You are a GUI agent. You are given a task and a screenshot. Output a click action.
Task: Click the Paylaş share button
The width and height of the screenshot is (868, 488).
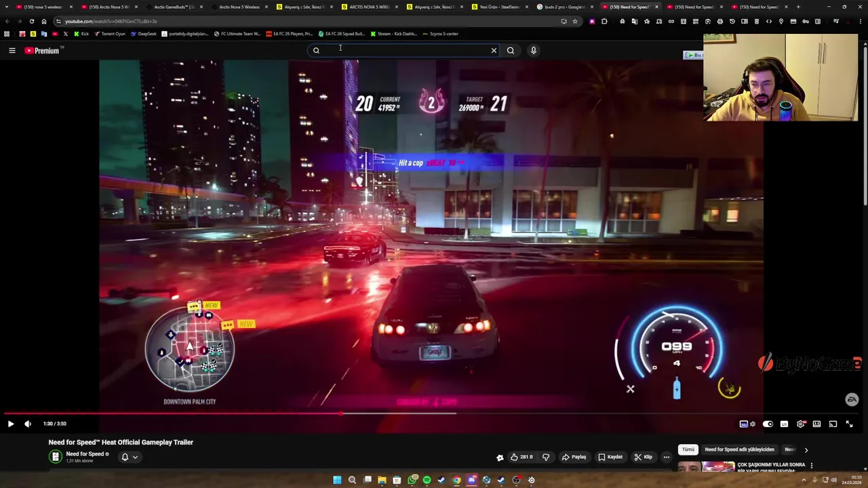tap(574, 457)
